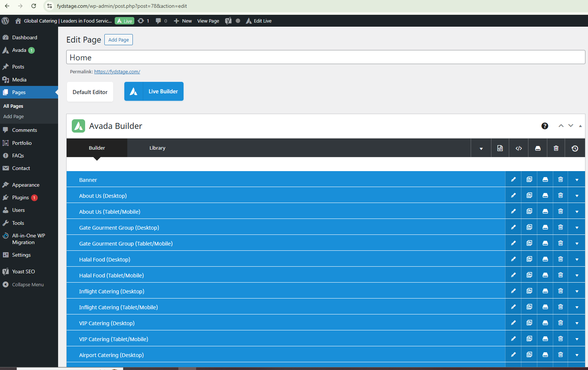Open the builder toolbar dropdown arrow
Screen dimensions: 588x370
[x=481, y=149]
